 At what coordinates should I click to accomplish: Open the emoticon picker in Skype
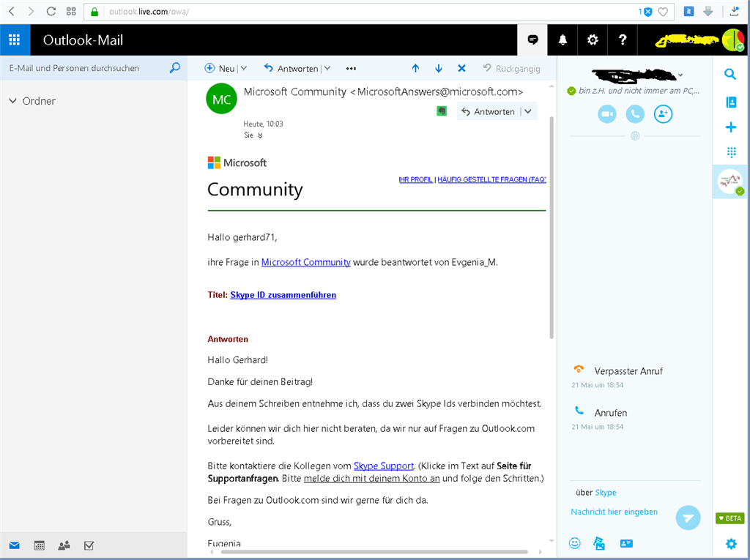click(574, 543)
